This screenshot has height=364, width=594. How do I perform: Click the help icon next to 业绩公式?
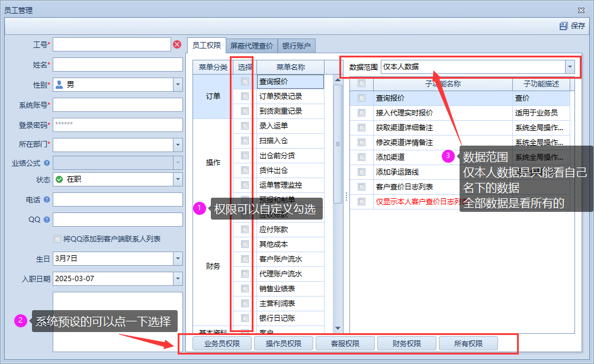(47, 163)
